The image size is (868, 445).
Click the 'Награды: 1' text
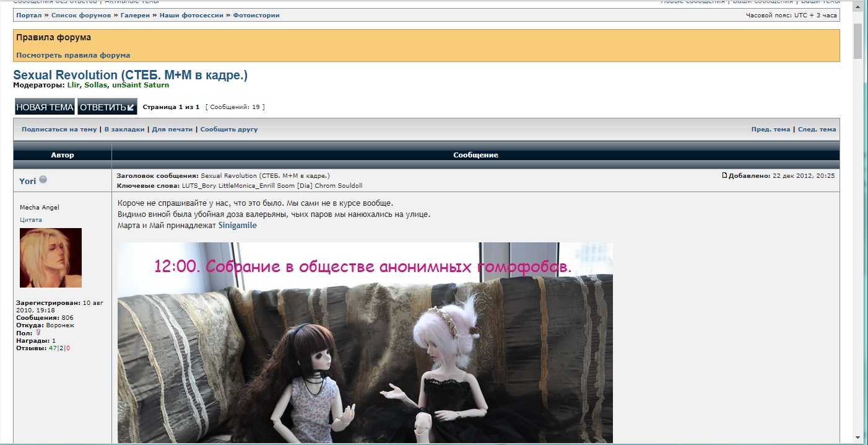coord(36,341)
